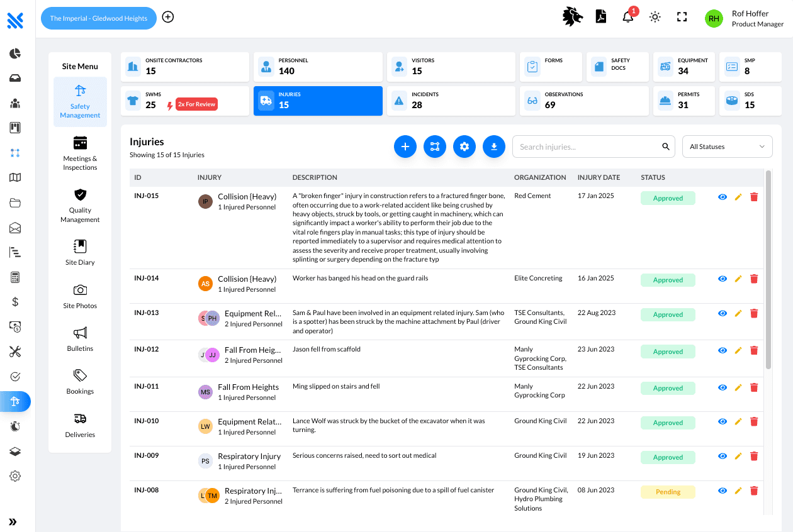Delete injury INJ-014 trash icon
The width and height of the screenshot is (793, 532).
(x=754, y=279)
